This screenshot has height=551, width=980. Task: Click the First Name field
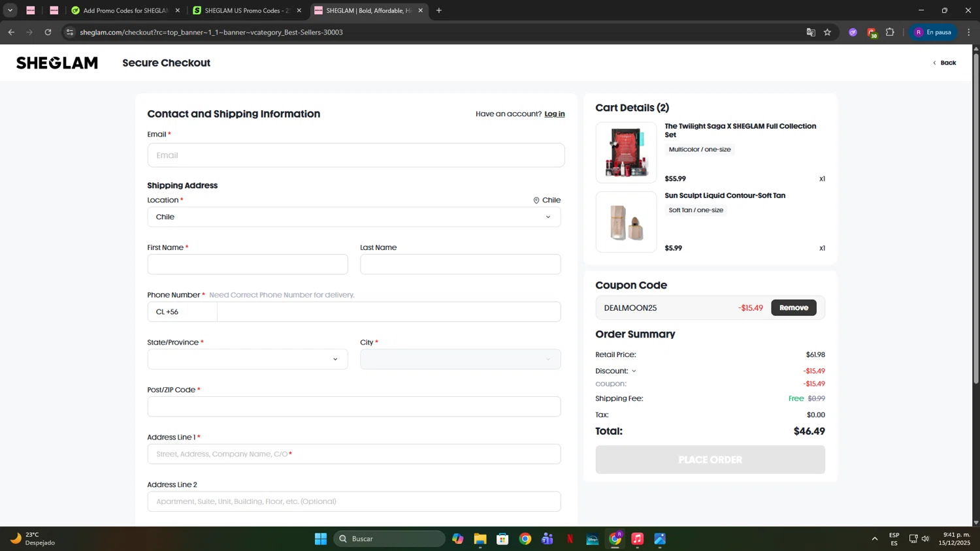point(248,264)
